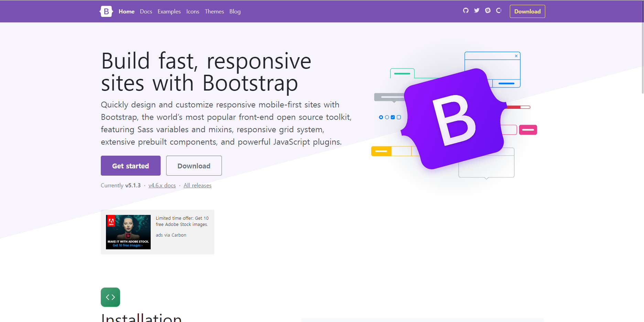Open the Themes nav item
This screenshot has width=644, height=322.
tap(214, 11)
